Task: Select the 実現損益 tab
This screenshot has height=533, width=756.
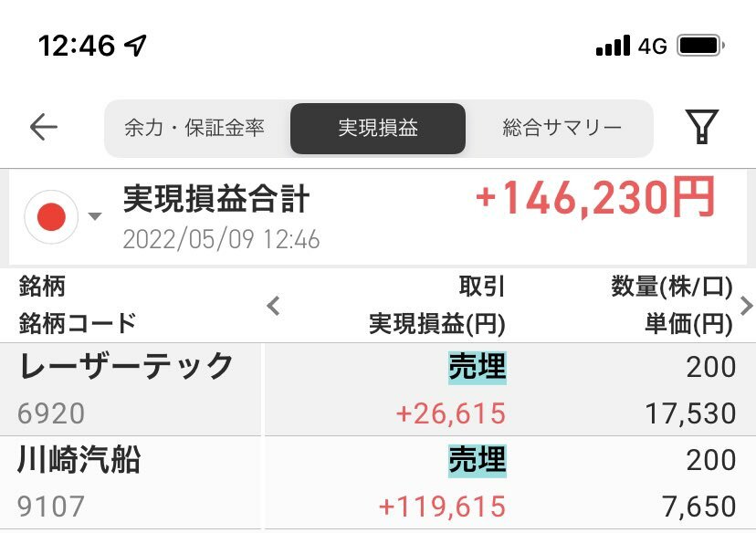Action: click(x=378, y=128)
